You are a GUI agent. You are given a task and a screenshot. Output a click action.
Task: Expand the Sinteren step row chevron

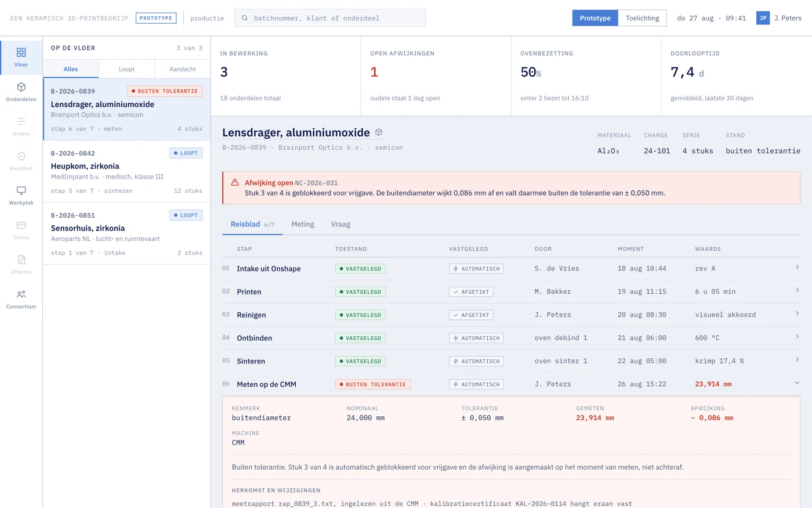(x=797, y=360)
